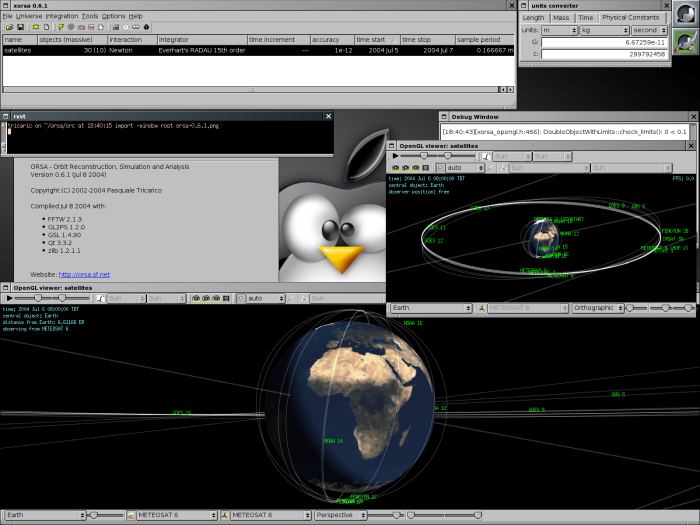Click the c constant value field
700x525 pixels.
[604, 54]
